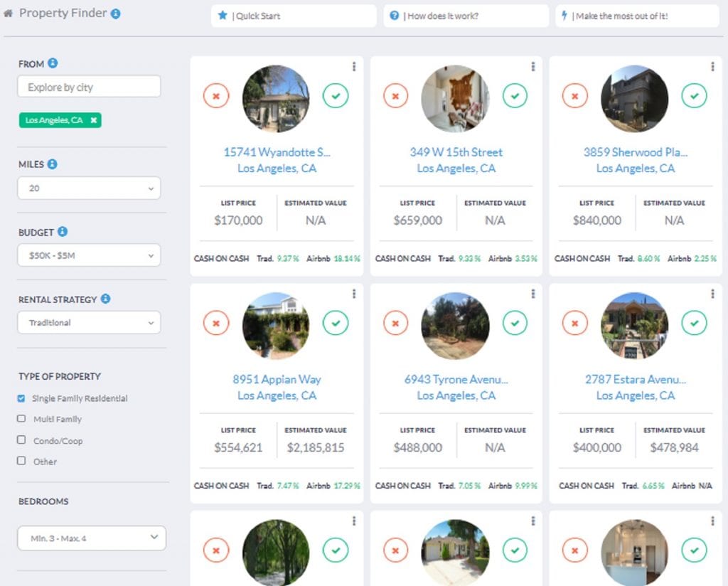Viewport: 728px width, 586px height.
Task: View the 6943 Tyrone Avenue property
Action: coord(455,380)
